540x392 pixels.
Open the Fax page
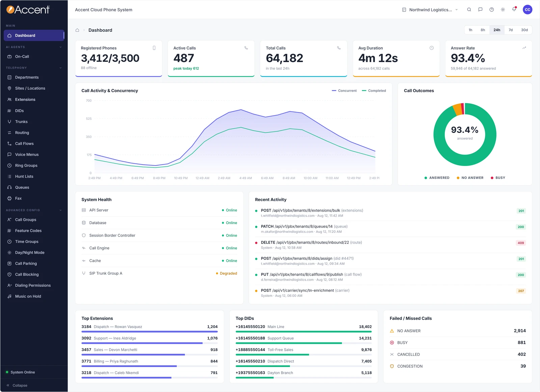click(34, 198)
